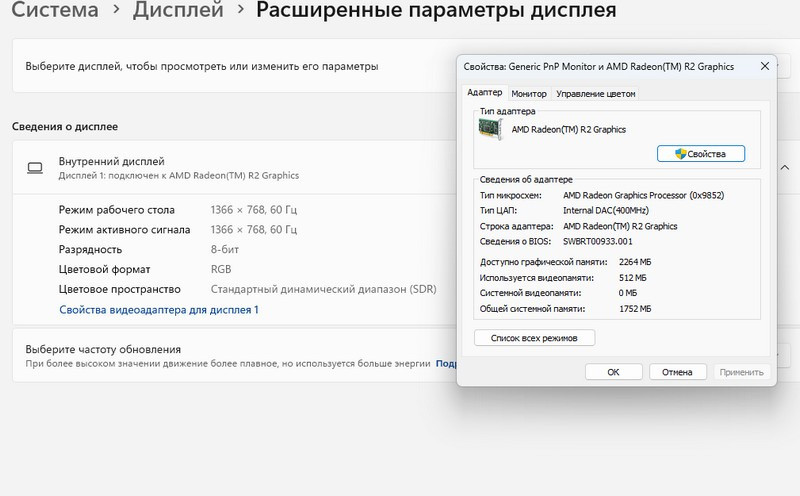This screenshot has height=496, width=800.
Task: Click the Разрядность value 8-бит
Action: point(224,250)
